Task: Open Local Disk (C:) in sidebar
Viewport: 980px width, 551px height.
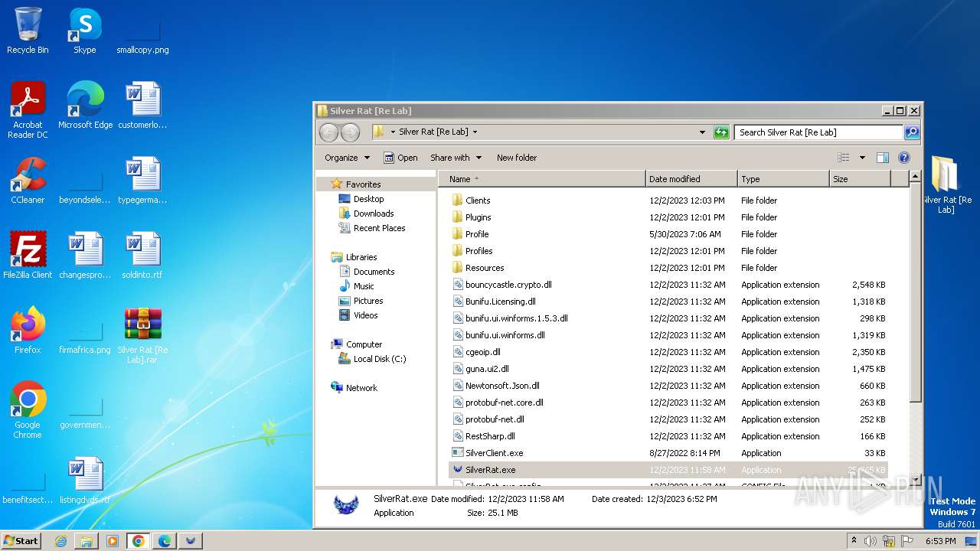Action: click(x=380, y=359)
